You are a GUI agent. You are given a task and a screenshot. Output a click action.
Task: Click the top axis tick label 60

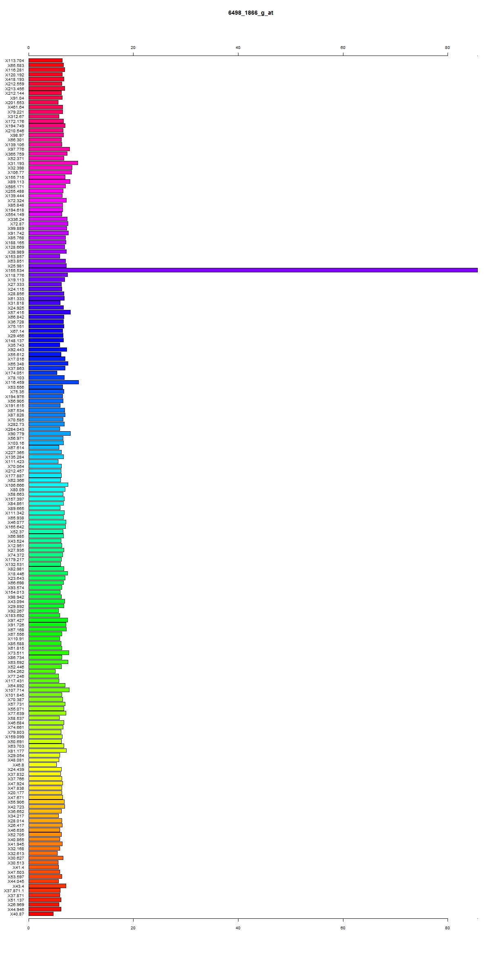[343, 48]
